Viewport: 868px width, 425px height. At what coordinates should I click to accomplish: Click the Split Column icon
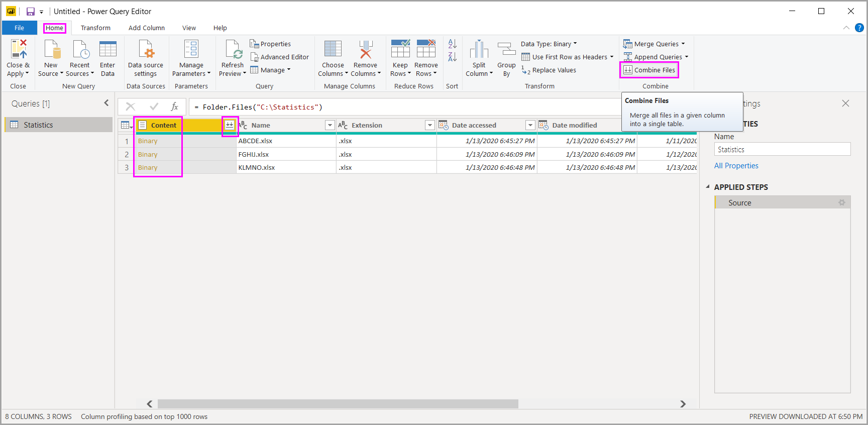(x=479, y=49)
